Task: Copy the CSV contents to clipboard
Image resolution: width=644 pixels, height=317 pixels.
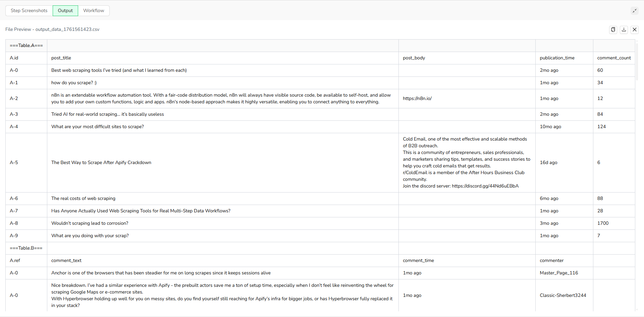Action: point(613,30)
